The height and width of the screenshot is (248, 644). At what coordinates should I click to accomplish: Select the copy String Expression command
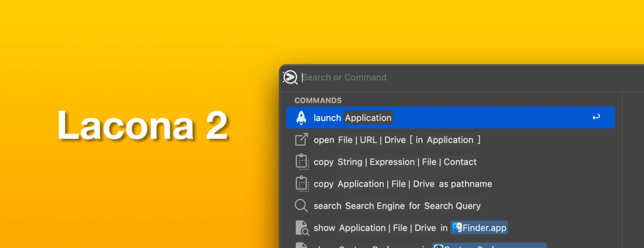[x=450, y=162]
